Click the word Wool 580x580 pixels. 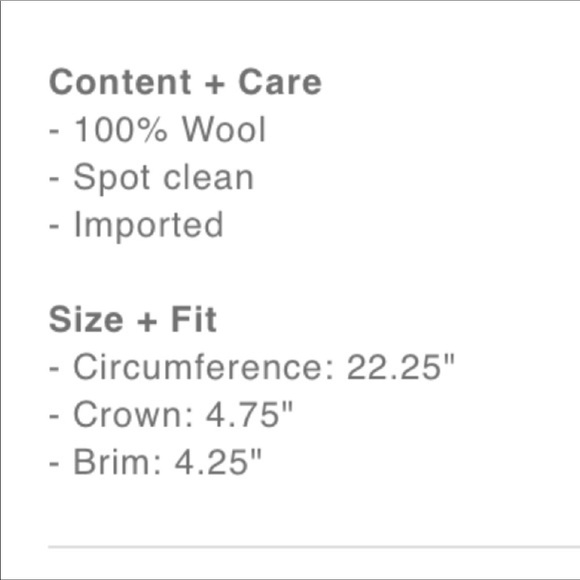click(224, 129)
